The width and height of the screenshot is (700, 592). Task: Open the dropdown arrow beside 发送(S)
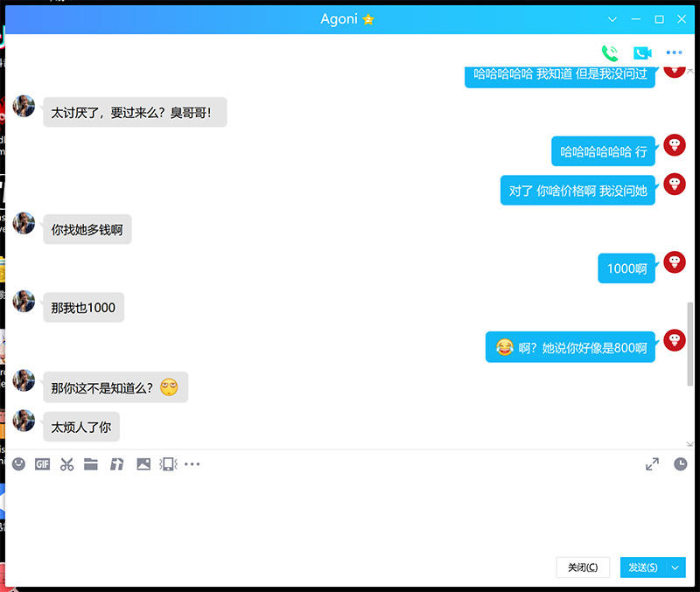[x=675, y=568]
